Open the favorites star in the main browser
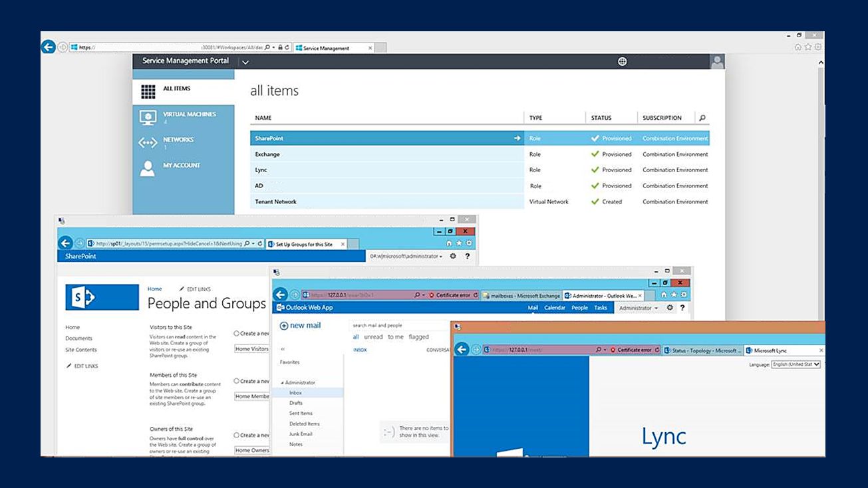The width and height of the screenshot is (868, 488). pos(808,47)
